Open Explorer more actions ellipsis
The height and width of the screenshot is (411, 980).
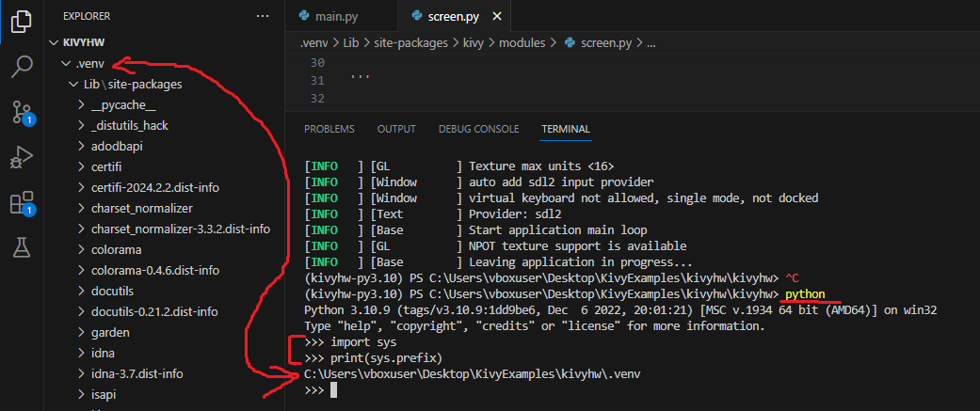263,16
